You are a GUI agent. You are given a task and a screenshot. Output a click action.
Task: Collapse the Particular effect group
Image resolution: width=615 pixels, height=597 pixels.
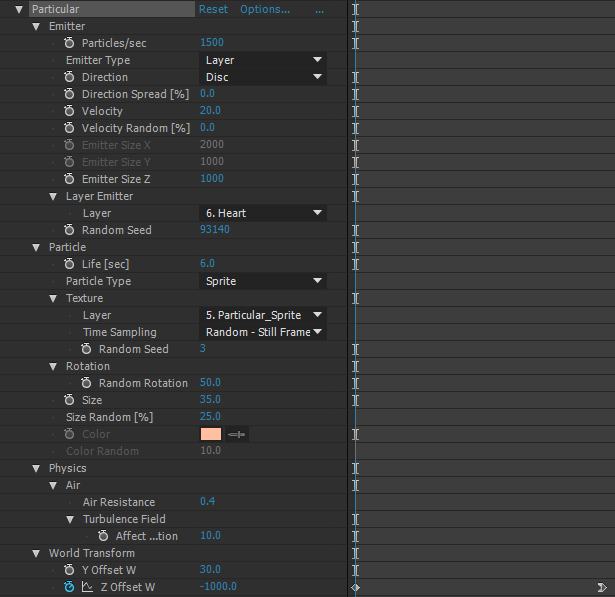(19, 9)
